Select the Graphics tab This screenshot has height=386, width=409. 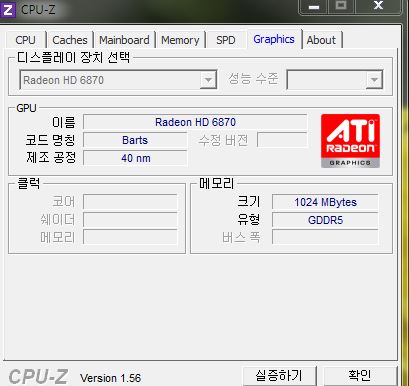[x=274, y=39]
